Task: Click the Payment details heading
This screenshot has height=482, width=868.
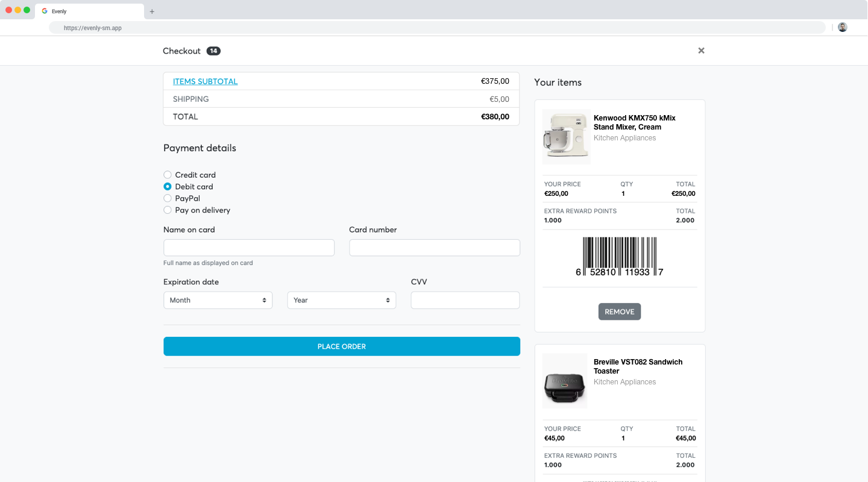Action: (x=200, y=148)
